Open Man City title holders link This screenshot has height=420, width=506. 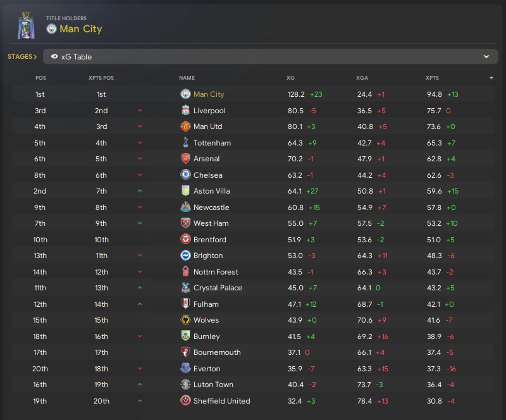pos(80,28)
